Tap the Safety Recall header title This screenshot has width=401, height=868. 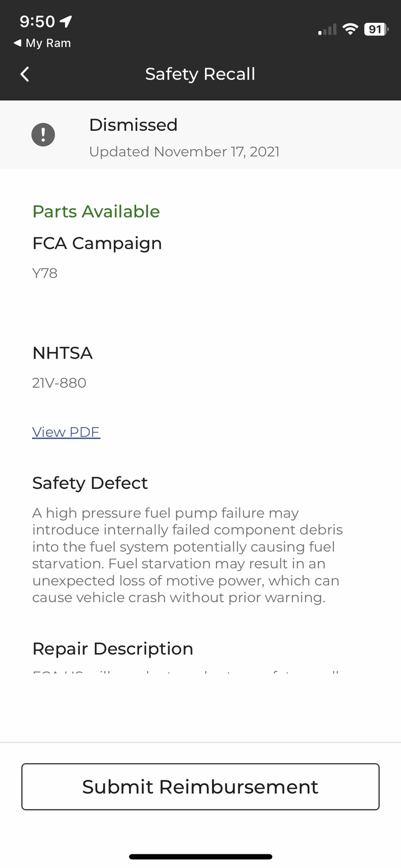pos(200,74)
